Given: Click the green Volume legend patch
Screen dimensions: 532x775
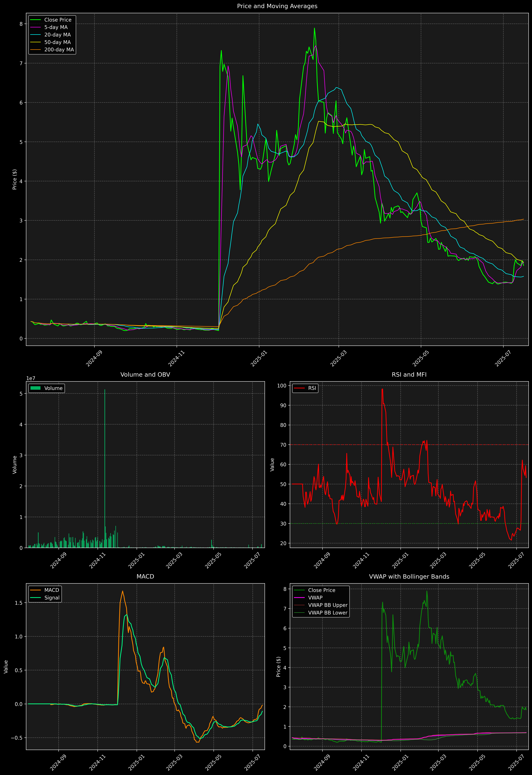Looking at the screenshot, I should (35, 388).
